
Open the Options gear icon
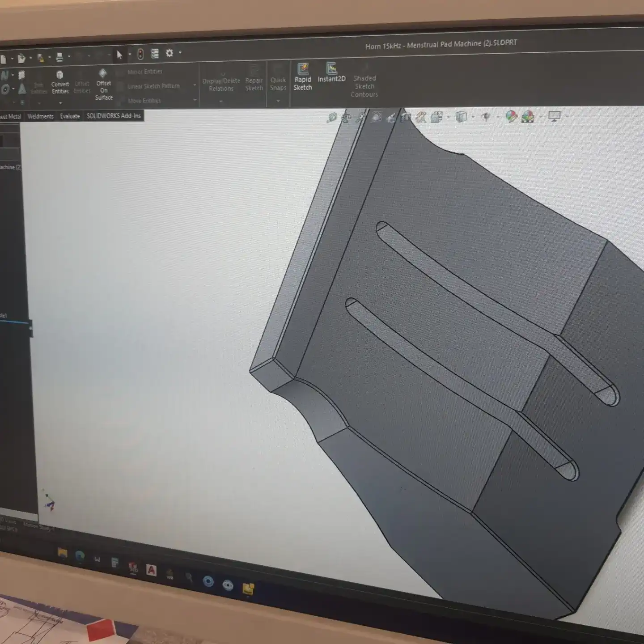pyautogui.click(x=169, y=53)
